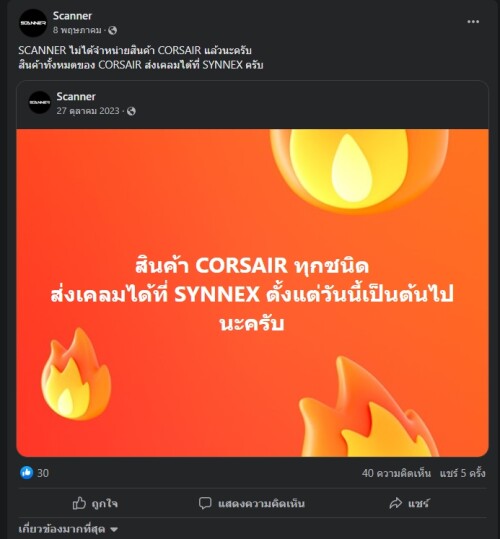
Task: Click the dropdown arrow next to เกี่ยวข้องมากที่สุด
Action: pyautogui.click(x=114, y=530)
